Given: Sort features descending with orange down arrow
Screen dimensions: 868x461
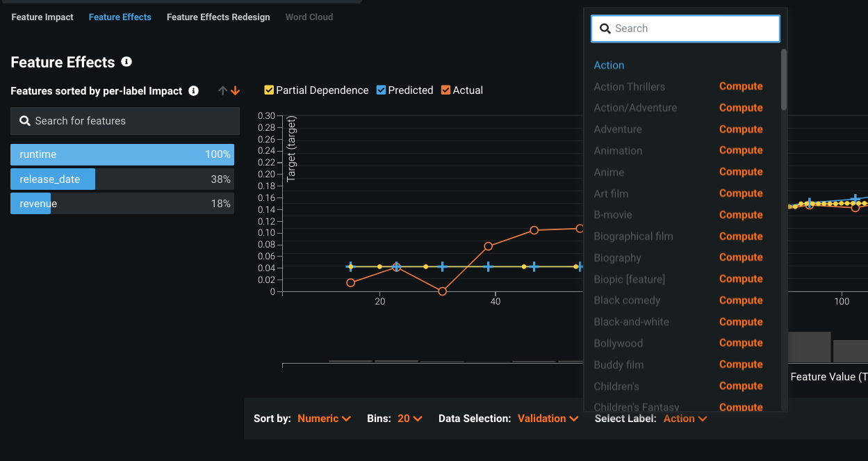Looking at the screenshot, I should (x=235, y=91).
